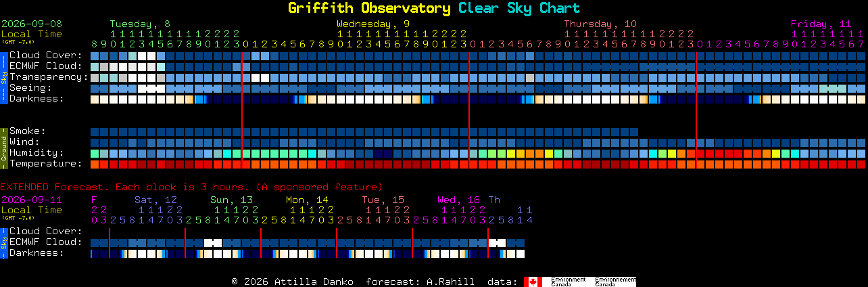Click the Sat, 12 extended forecast header
868x287 pixels.
pos(155,200)
